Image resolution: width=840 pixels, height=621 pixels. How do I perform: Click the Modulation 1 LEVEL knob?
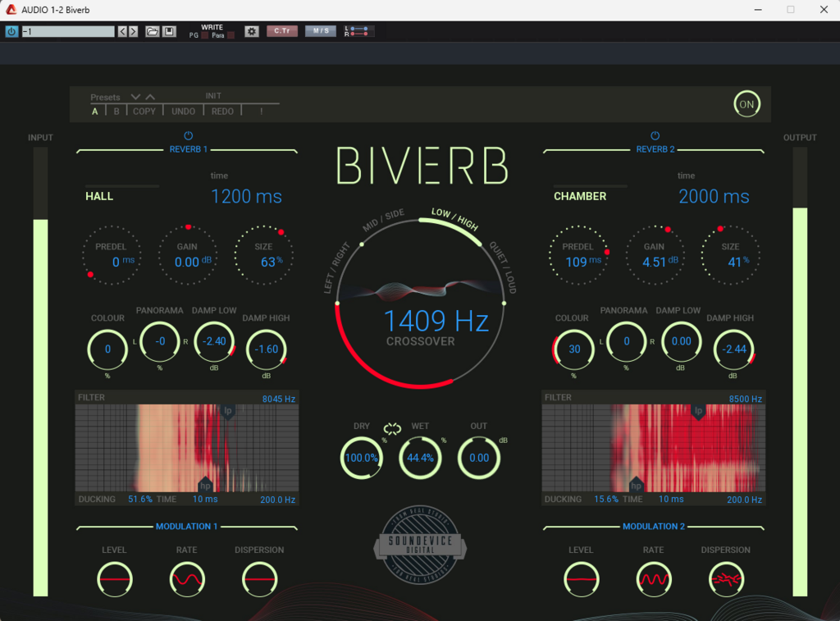pyautogui.click(x=115, y=579)
